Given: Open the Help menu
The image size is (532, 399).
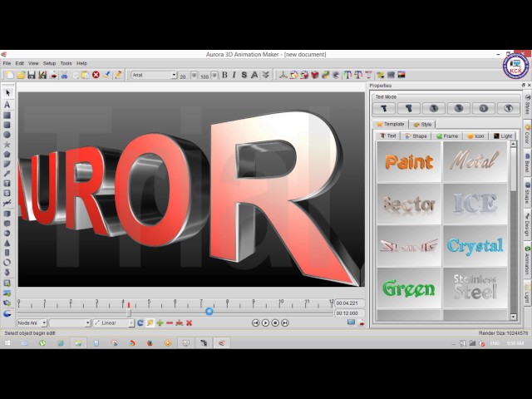Looking at the screenshot, I should click(x=81, y=63).
